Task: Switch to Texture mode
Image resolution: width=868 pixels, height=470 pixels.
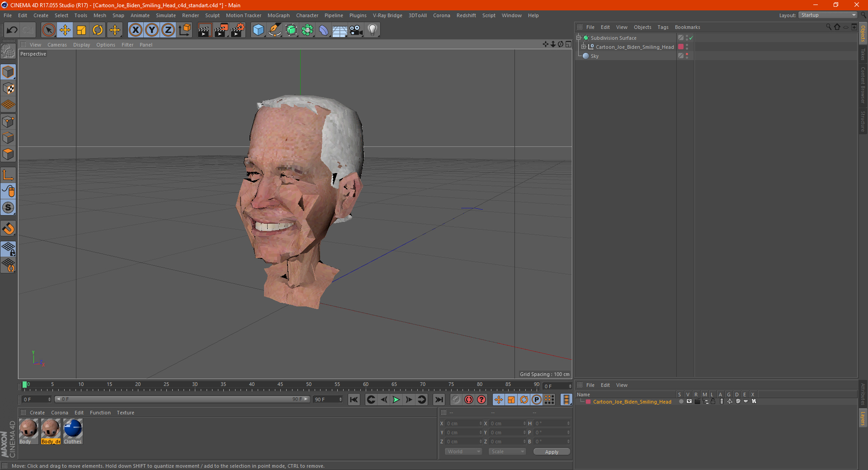Action: click(8, 89)
